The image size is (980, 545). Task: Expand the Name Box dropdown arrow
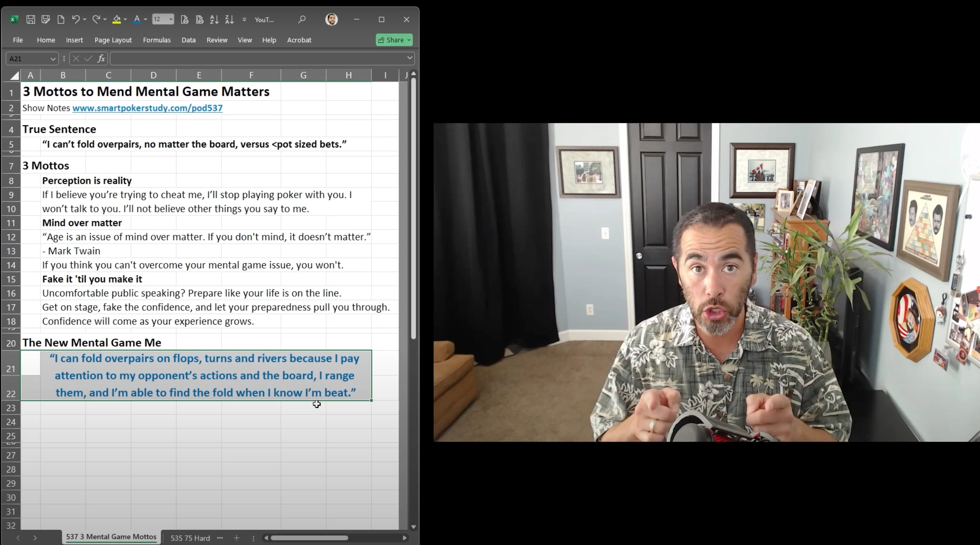tap(53, 59)
